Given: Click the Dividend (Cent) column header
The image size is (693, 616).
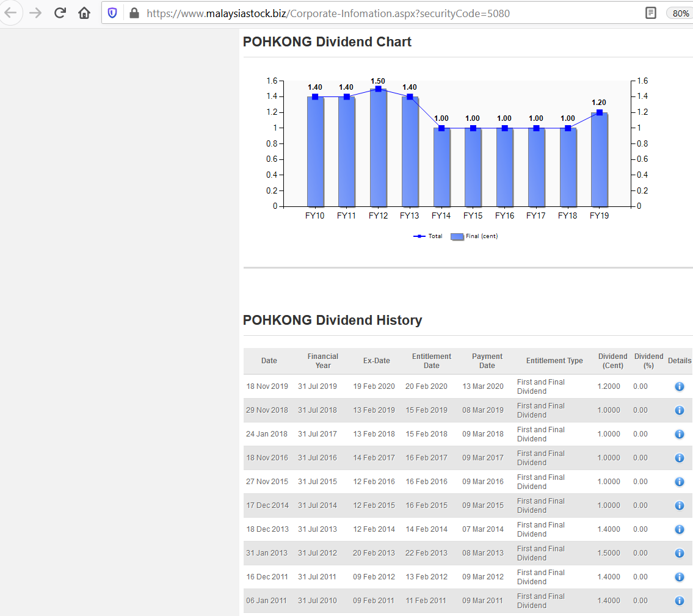Looking at the screenshot, I should click(612, 361).
